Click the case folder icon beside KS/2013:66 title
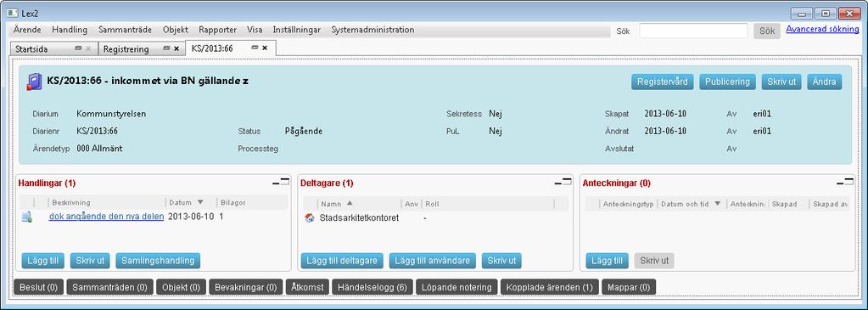The height and width of the screenshot is (310, 868). (x=34, y=82)
